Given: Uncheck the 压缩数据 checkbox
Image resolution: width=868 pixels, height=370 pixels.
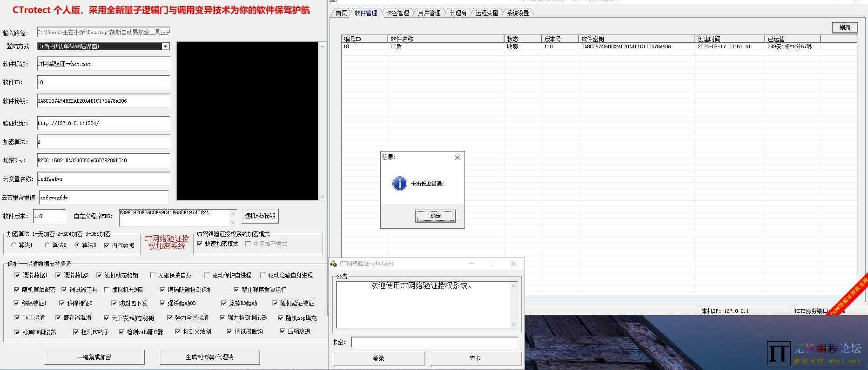Looking at the screenshot, I should tap(282, 331).
